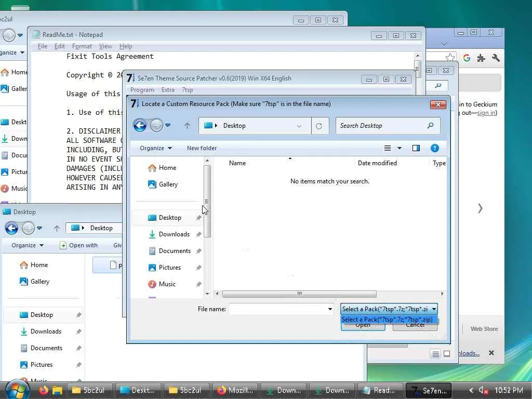Screen dimensions: 532x399
Task: Click the search magnifier in dialog
Action: [x=430, y=126]
